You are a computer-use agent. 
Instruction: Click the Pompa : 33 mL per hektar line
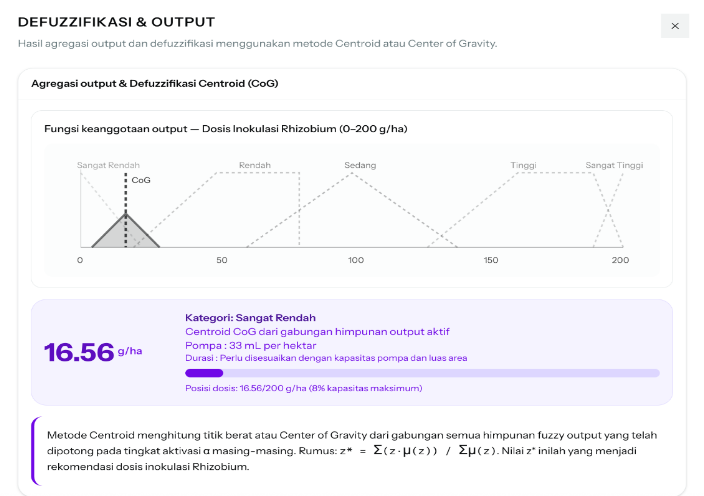click(251, 346)
